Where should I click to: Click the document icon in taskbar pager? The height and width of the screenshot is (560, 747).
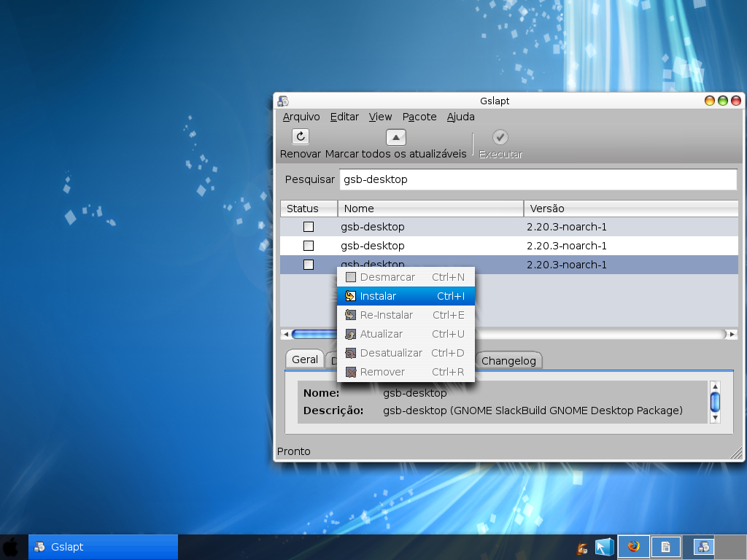coord(665,547)
